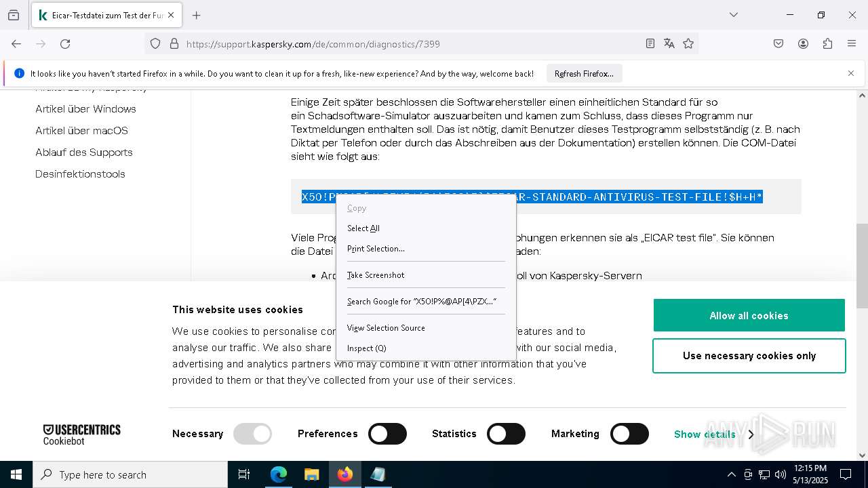The width and height of the screenshot is (868, 488).
Task: Open the network tray icon
Action: (x=764, y=474)
